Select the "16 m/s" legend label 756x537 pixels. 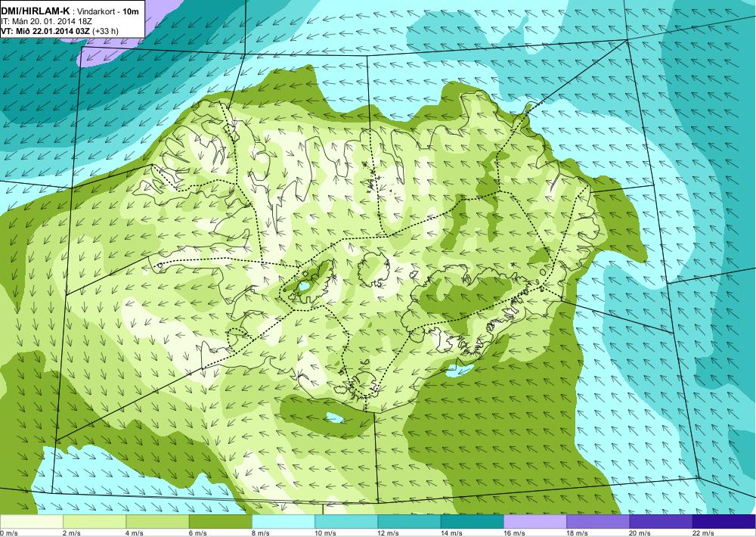514,533
